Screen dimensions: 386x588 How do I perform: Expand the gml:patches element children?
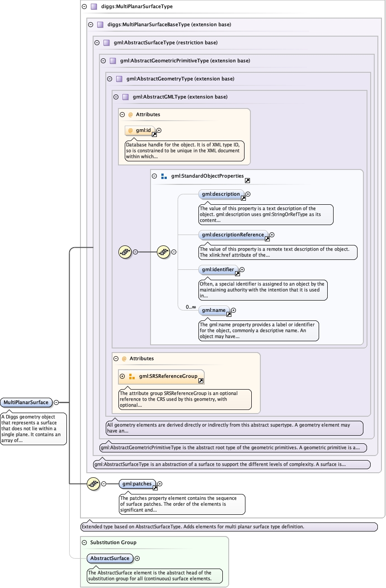[160, 484]
